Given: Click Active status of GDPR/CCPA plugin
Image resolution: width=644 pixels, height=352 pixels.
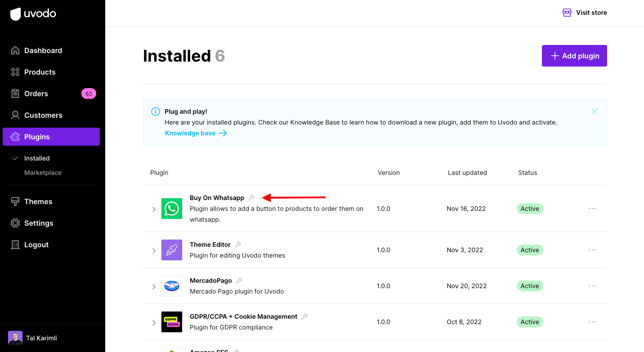Looking at the screenshot, I should pos(530,322).
